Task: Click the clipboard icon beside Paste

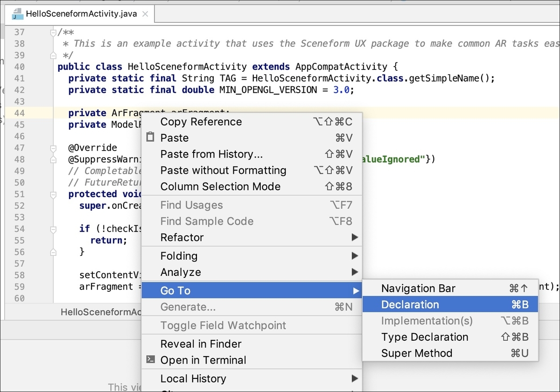Action: [151, 138]
